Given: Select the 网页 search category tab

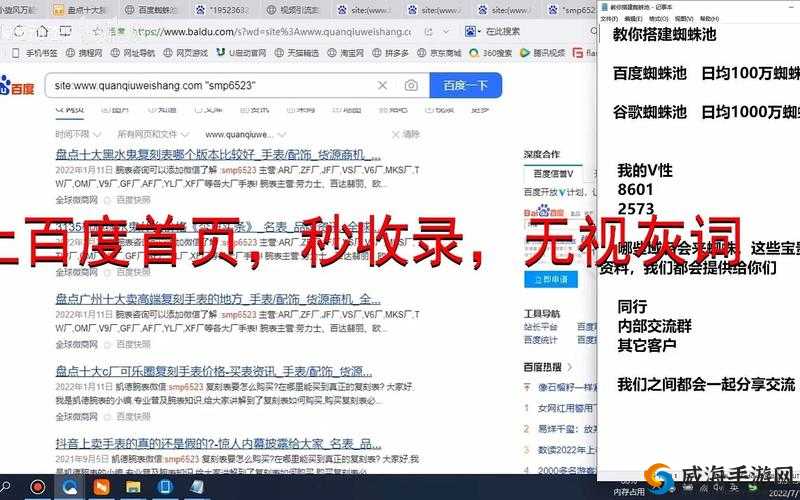Looking at the screenshot, I should (70, 110).
